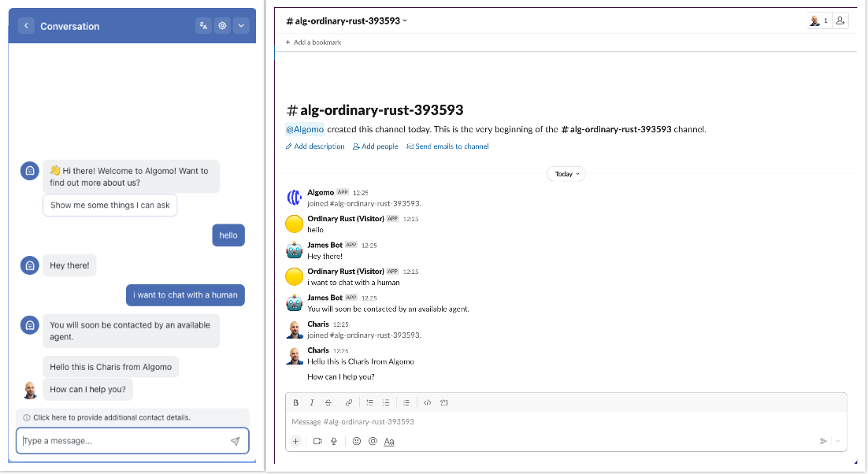The height and width of the screenshot is (474, 868).
Task: Open chat widget settings gear
Action: pyautogui.click(x=222, y=25)
